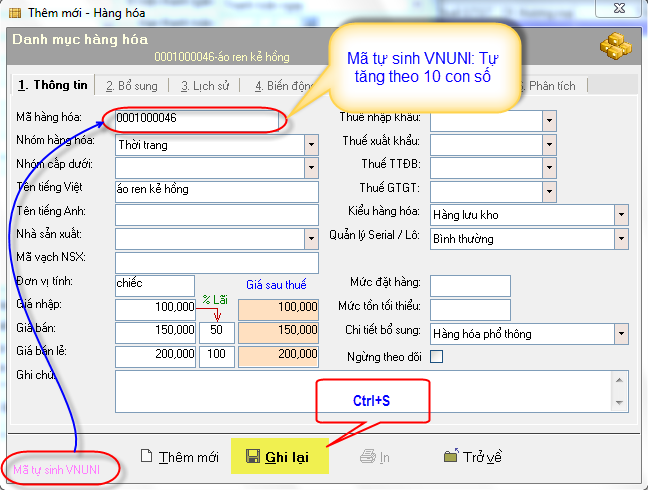Expand the Nhóm hàng hóa dropdown
The width and height of the screenshot is (648, 490).
tap(310, 144)
